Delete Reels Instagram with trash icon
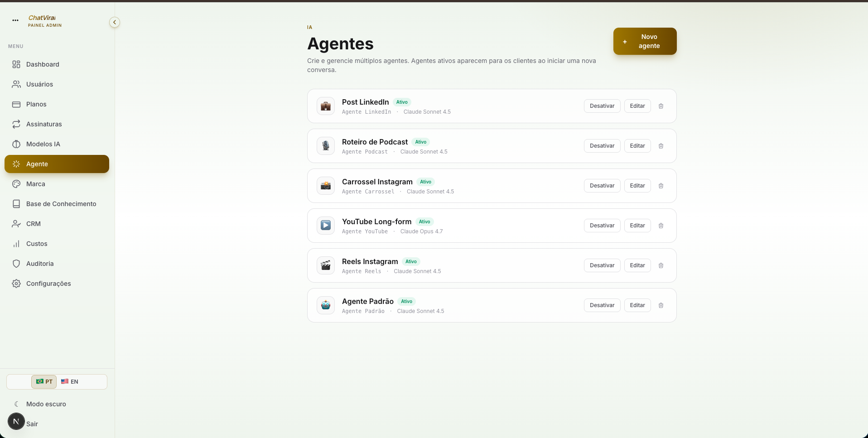The width and height of the screenshot is (868, 438). point(661,265)
